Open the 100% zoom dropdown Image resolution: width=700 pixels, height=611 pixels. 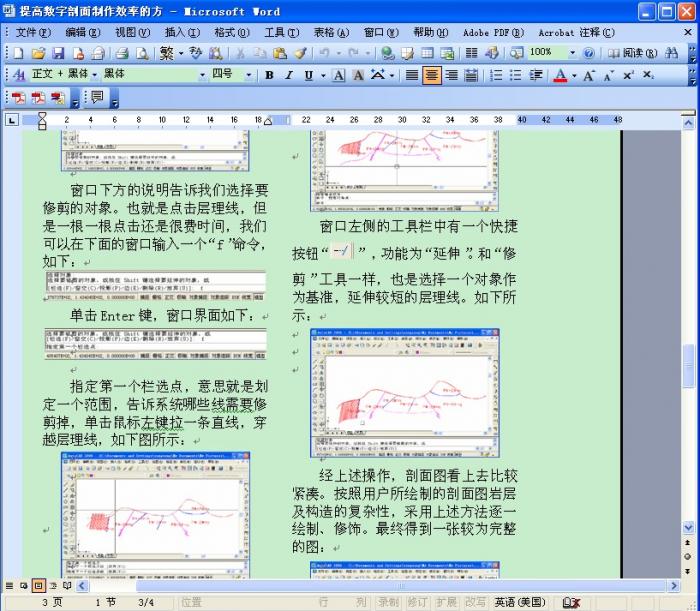pyautogui.click(x=572, y=53)
